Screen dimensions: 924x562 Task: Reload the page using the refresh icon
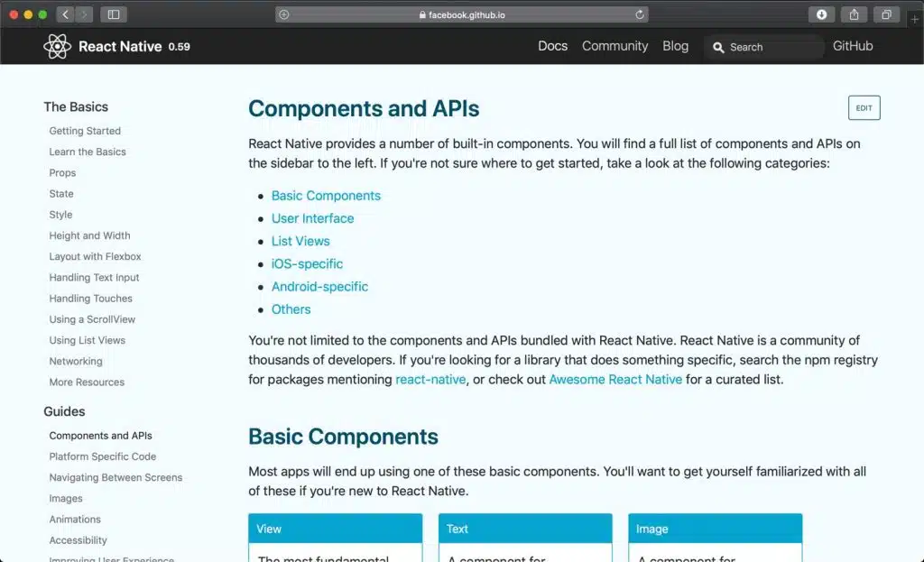(640, 14)
